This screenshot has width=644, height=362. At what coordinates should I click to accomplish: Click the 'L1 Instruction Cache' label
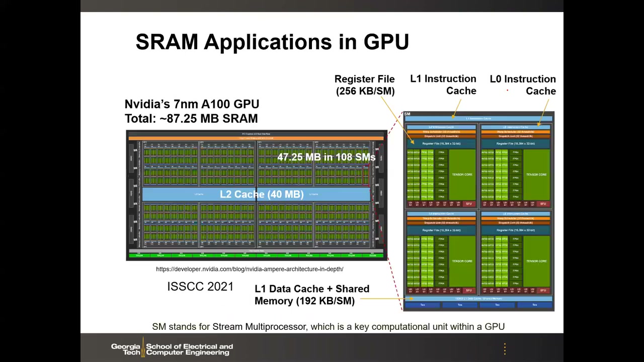coord(443,84)
